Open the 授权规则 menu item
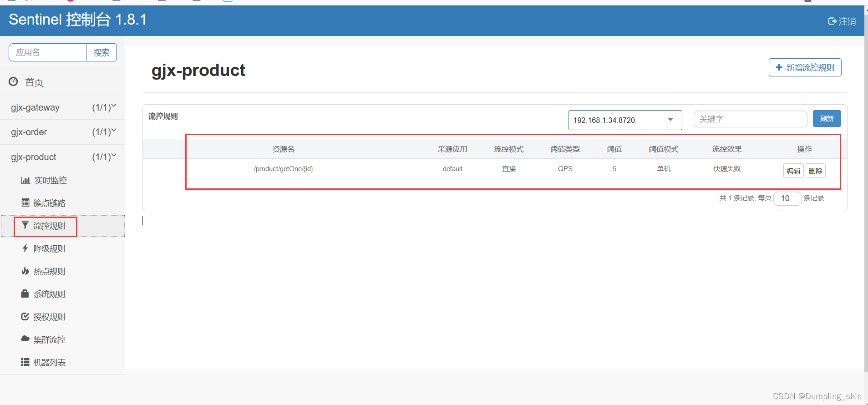Screen dimensions: 868x405 [x=62, y=317]
